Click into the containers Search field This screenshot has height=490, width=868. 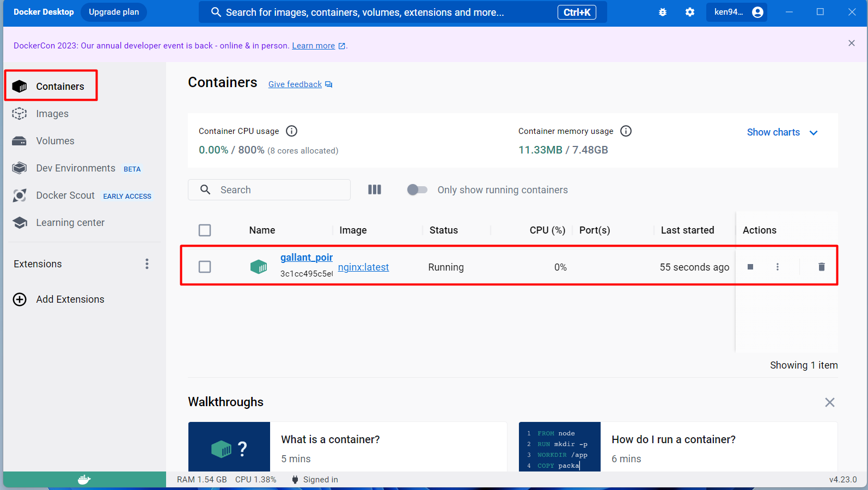point(269,190)
